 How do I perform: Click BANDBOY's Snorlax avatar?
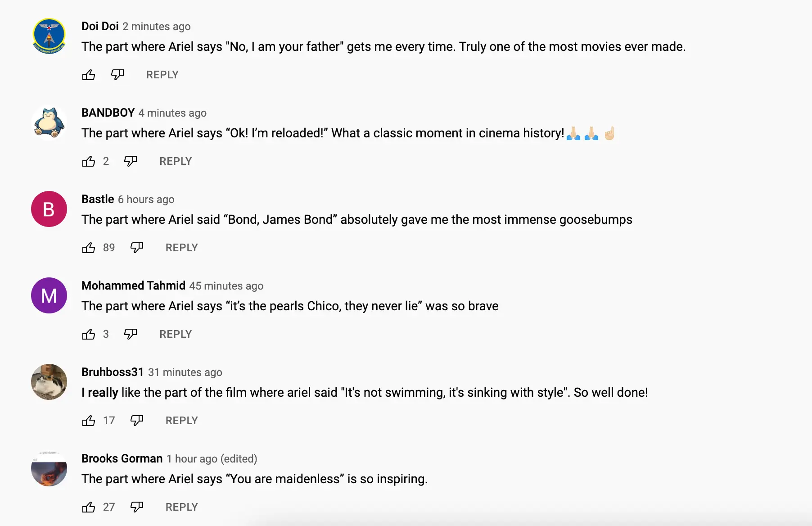point(49,122)
